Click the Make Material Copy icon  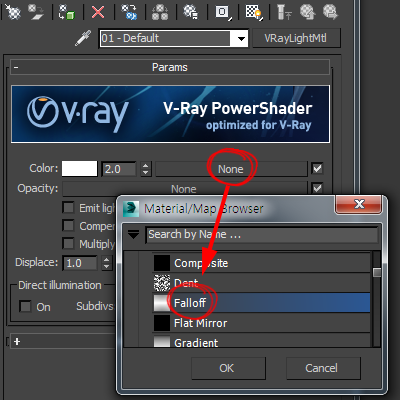tap(129, 11)
